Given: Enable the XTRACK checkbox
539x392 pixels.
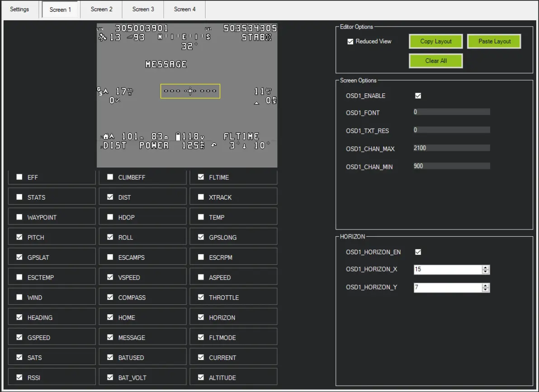Looking at the screenshot, I should pos(201,197).
